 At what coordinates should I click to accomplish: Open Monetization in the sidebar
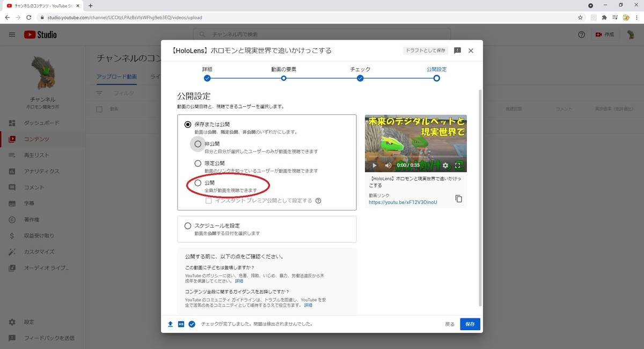[40, 236]
